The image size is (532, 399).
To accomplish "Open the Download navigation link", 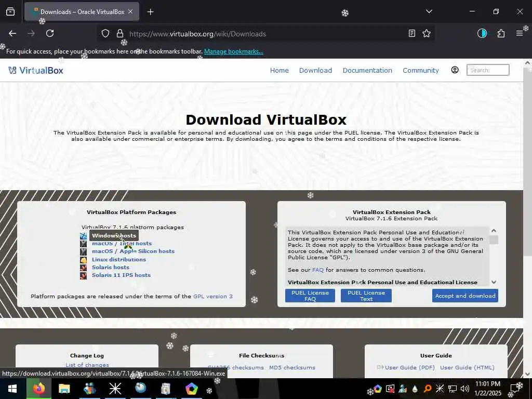I will point(315,70).
